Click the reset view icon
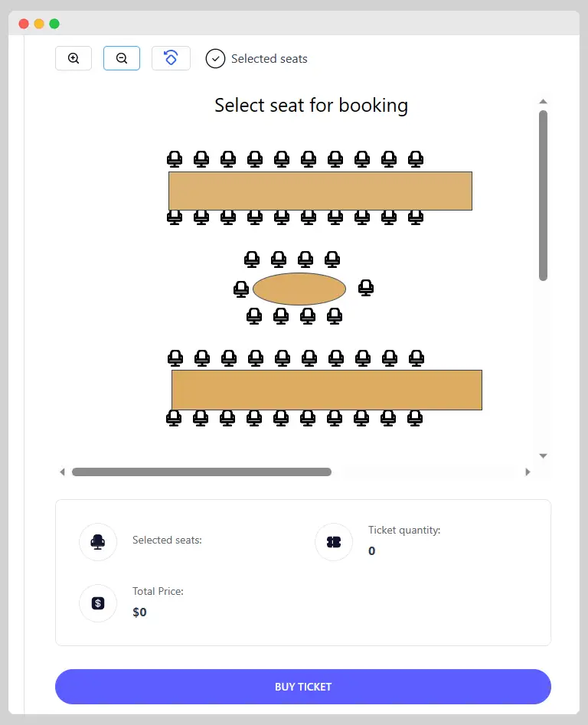588x725 pixels. [x=171, y=58]
